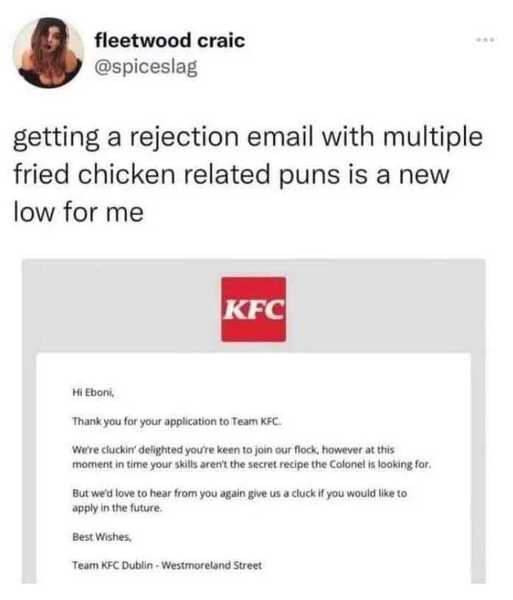Screen dimensions: 513x600
Task: Click the "We're cluckin' delighted" sentence
Action: pos(252,457)
